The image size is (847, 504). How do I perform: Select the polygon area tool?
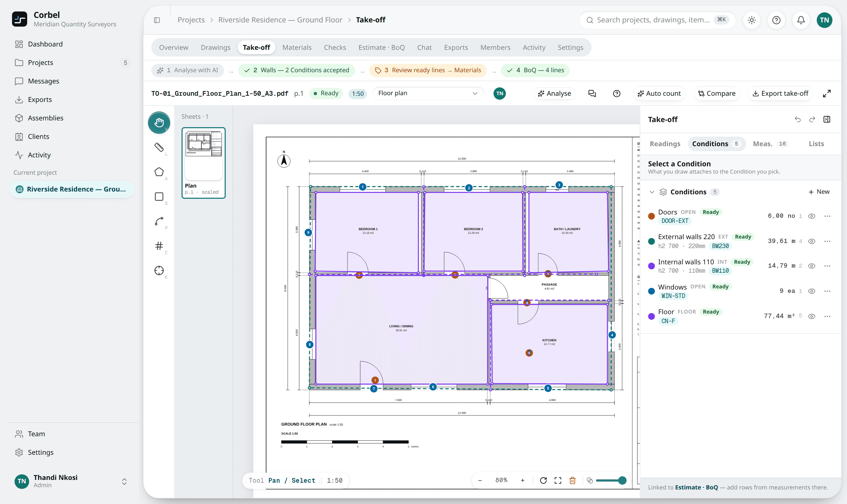point(159,172)
